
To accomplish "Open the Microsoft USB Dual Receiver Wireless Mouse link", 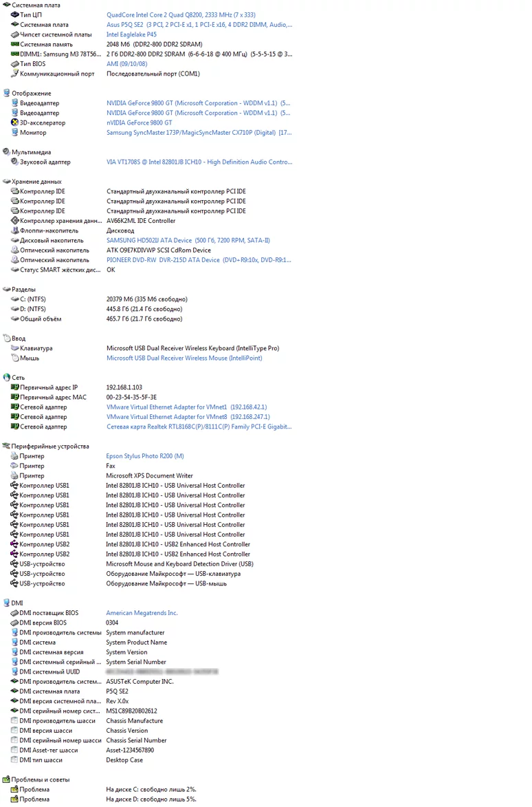I will pos(184,358).
